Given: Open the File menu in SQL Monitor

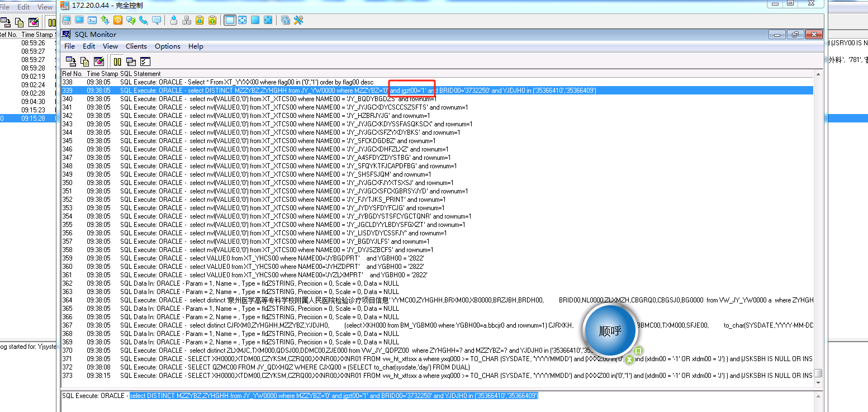Looking at the screenshot, I should [x=69, y=46].
